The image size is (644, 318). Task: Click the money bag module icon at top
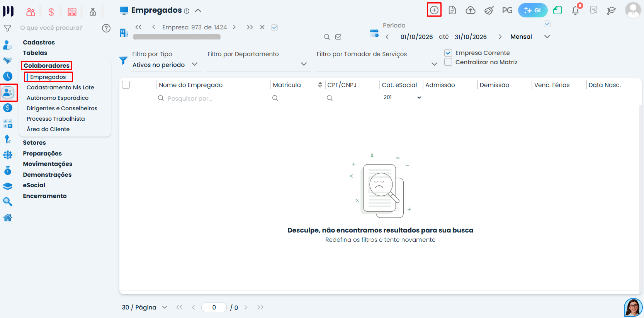coord(93,12)
